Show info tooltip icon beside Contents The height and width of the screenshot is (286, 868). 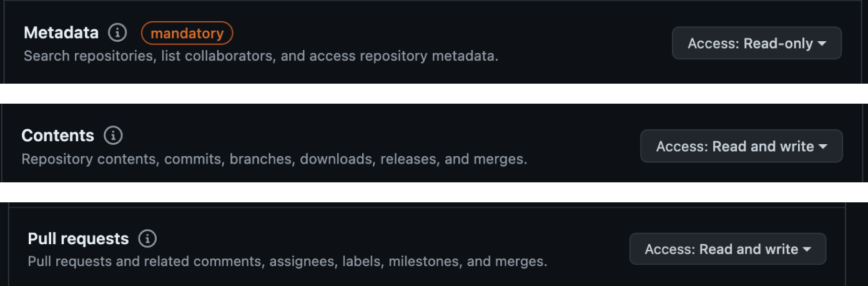113,135
